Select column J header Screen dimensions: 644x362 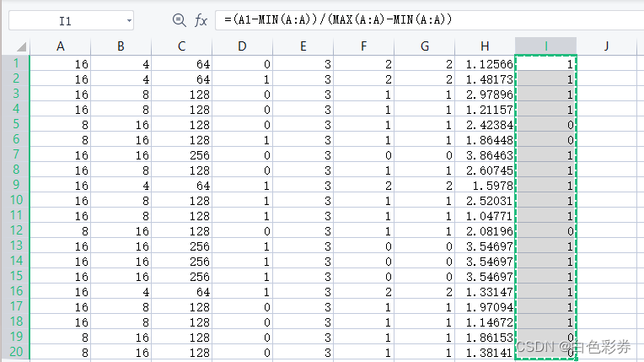tap(607, 46)
